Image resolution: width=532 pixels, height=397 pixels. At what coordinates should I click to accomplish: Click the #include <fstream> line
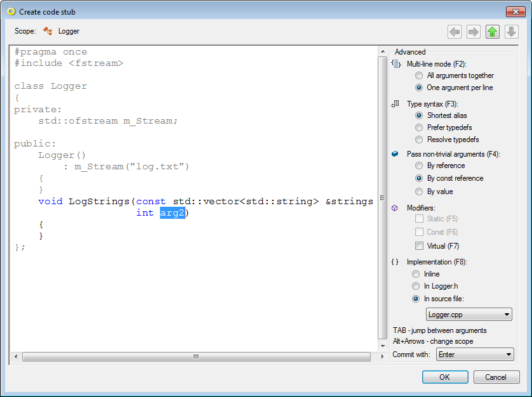click(69, 63)
